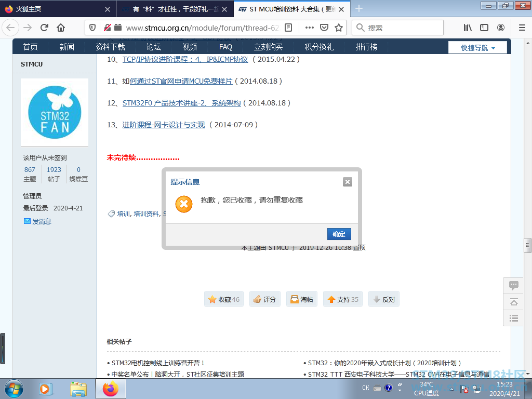Image resolution: width=532 pixels, height=399 pixels.
Task: Open link 何通过ST官网申请MCU免费样片
Action: tap(181, 82)
